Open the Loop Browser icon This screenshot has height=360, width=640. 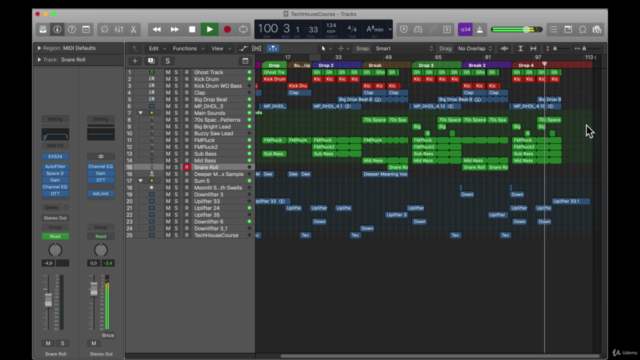coord(582,29)
